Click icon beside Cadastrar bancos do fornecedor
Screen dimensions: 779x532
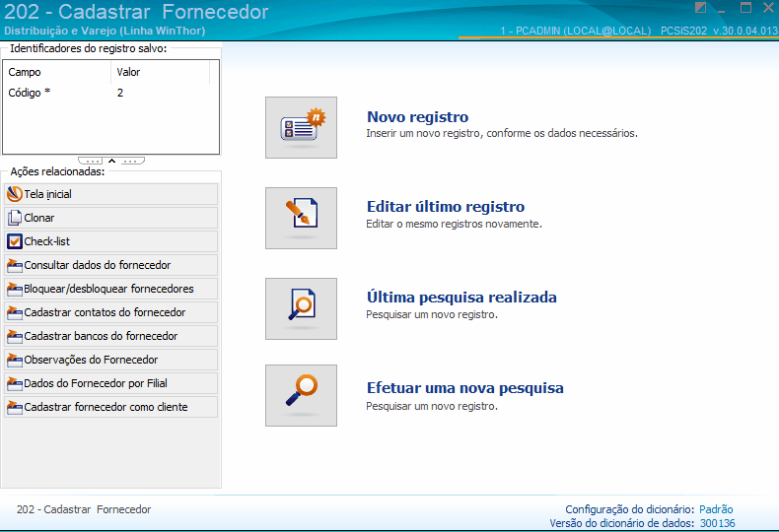click(15, 337)
